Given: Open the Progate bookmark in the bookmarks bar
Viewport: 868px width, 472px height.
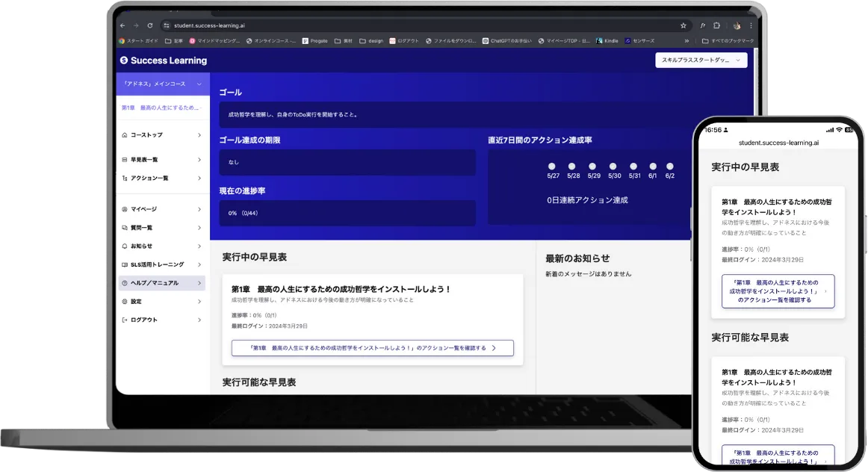Looking at the screenshot, I should [x=314, y=40].
